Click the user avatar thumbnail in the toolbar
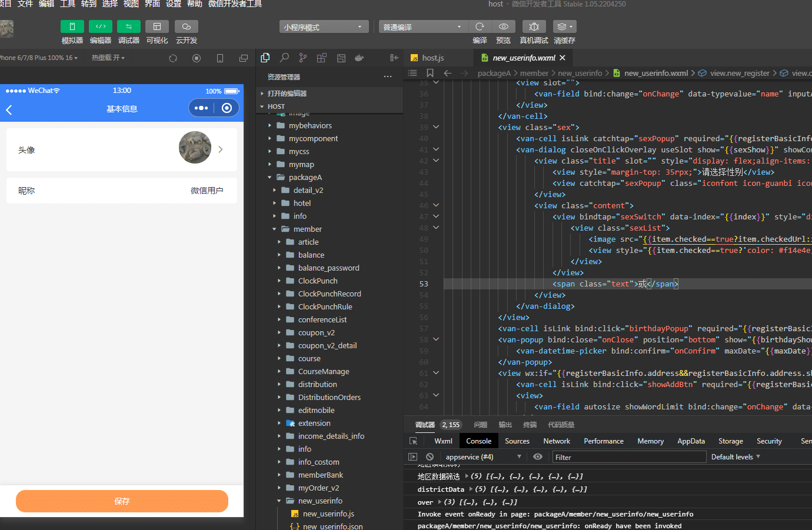Image resolution: width=812 pixels, height=530 pixels. [x=6, y=29]
